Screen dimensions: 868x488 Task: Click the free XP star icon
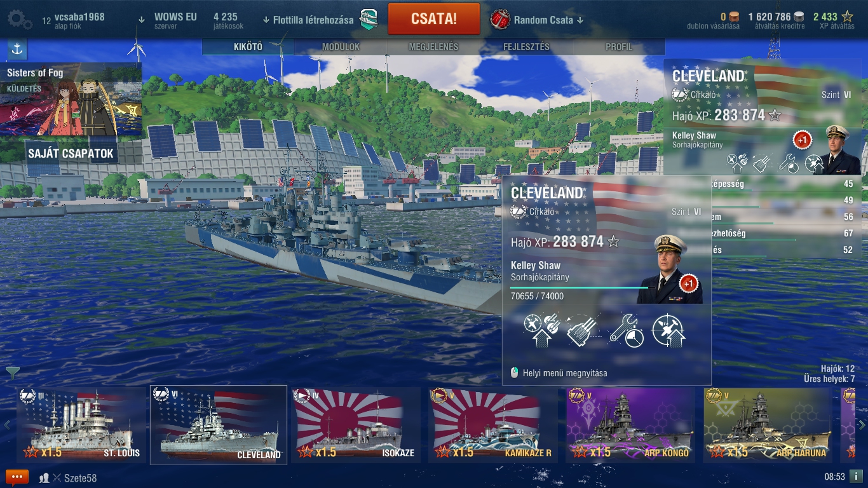(x=847, y=17)
